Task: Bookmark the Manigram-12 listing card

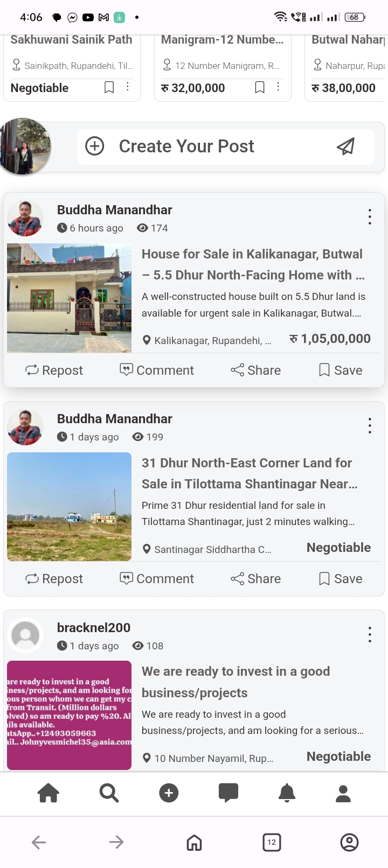Action: pyautogui.click(x=260, y=87)
